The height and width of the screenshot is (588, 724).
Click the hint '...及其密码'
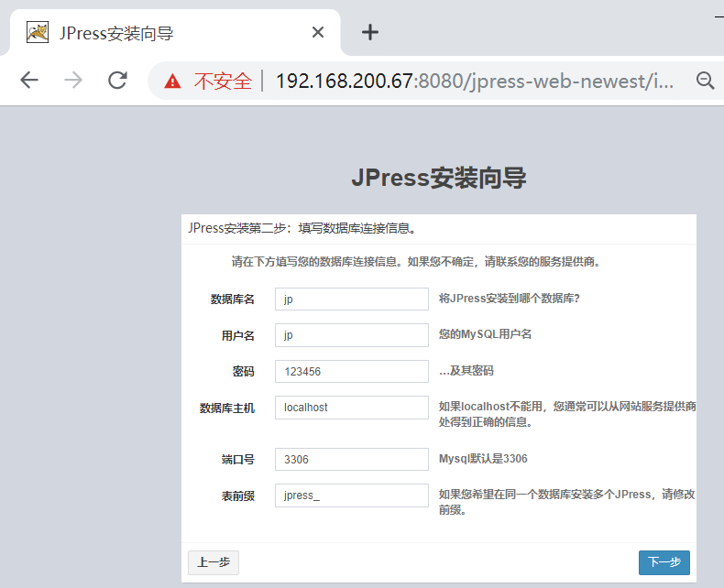(466, 371)
